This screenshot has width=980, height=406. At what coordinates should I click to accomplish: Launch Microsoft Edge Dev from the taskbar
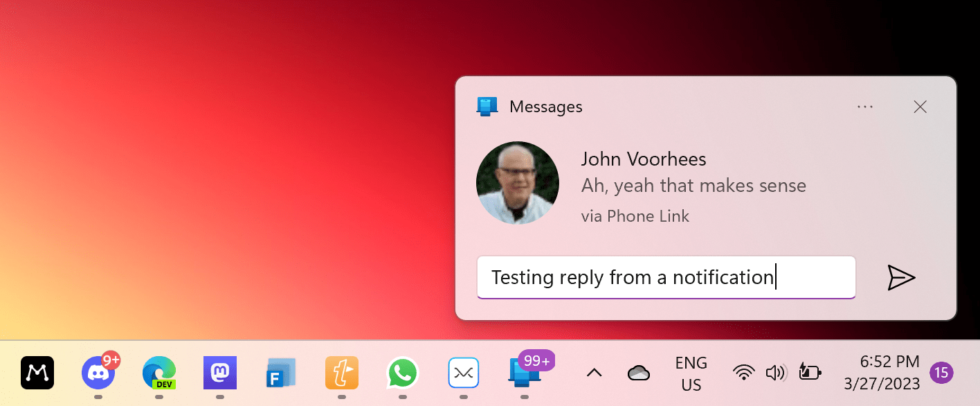pos(159,373)
